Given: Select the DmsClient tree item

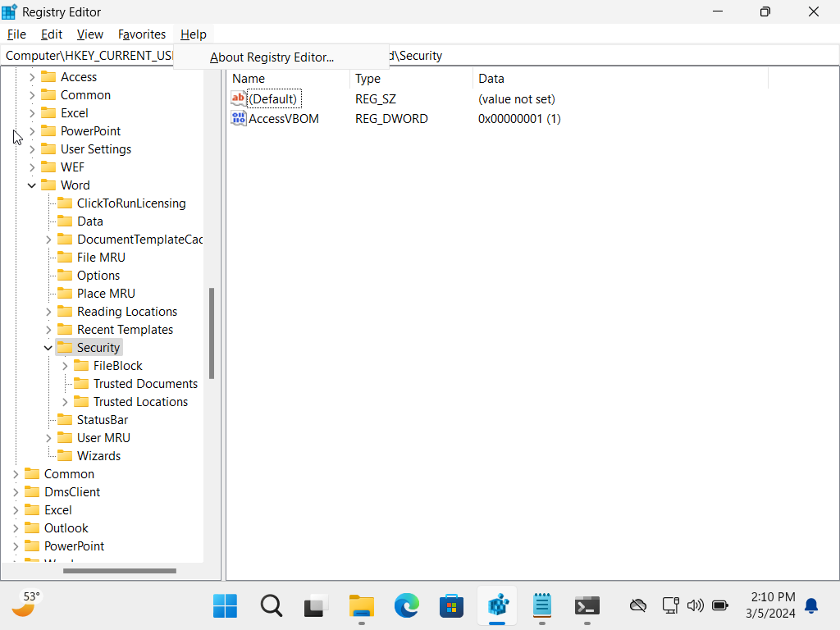Looking at the screenshot, I should click(x=72, y=492).
